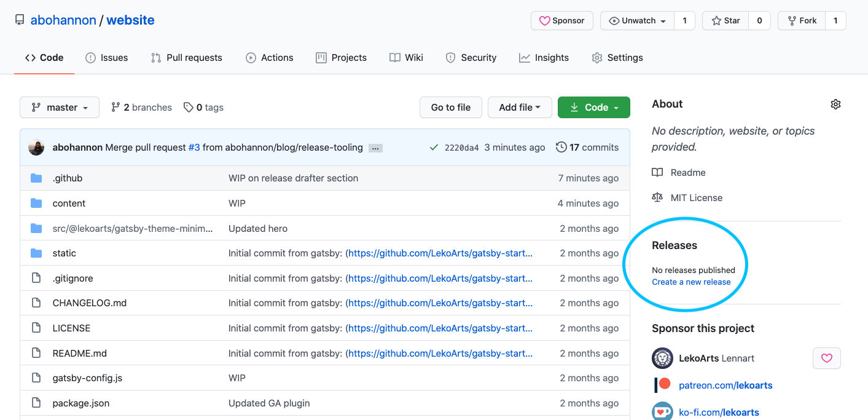
Task: Click the abohannon commit author avatar
Action: pyautogui.click(x=36, y=148)
